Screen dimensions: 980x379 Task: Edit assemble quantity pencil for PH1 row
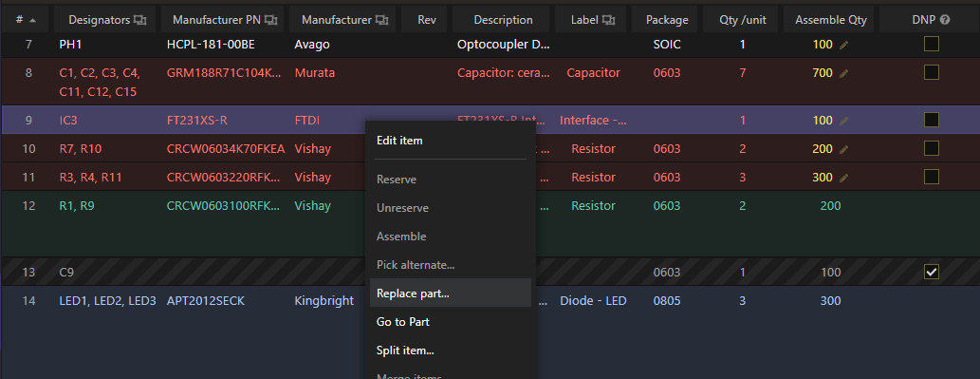(x=844, y=46)
